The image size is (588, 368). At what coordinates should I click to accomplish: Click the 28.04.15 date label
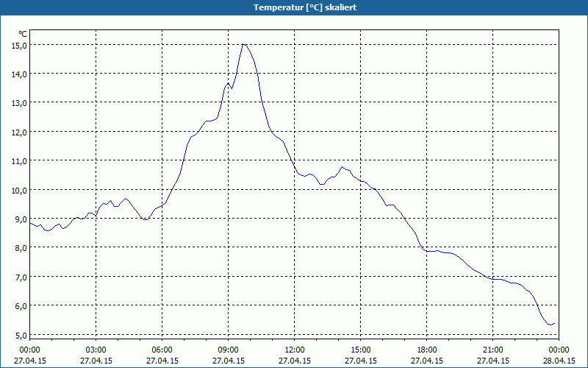coord(559,361)
